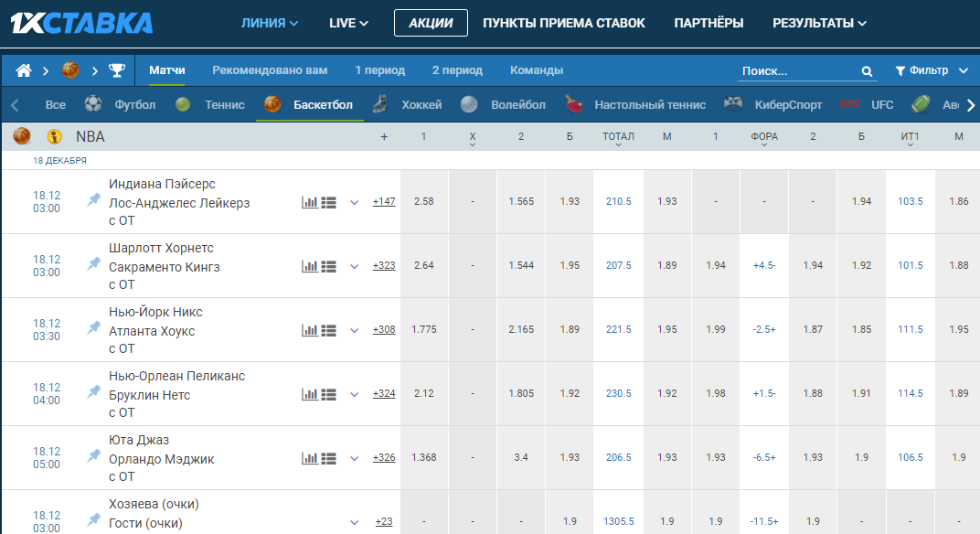Click the search input field
This screenshot has width=980, height=534.
tap(795, 71)
